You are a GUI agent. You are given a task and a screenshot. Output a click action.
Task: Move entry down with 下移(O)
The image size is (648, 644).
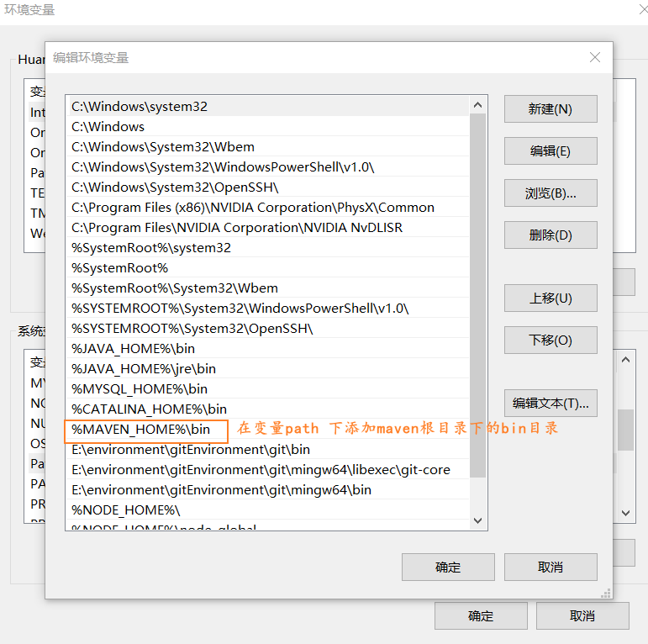(x=551, y=340)
